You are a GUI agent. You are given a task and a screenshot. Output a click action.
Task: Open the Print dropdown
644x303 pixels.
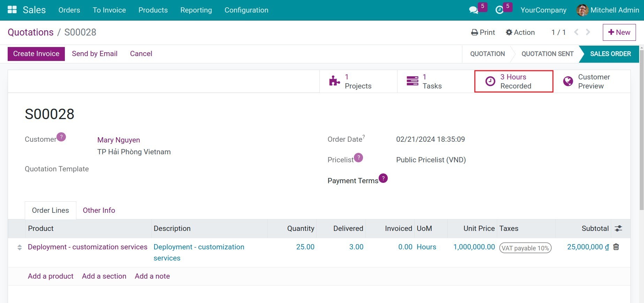(x=483, y=32)
